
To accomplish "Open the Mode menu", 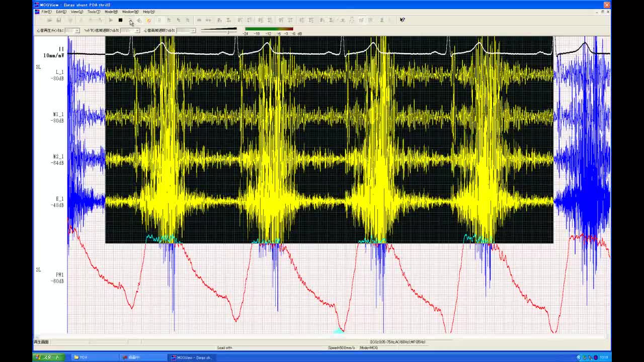I will click(111, 12).
